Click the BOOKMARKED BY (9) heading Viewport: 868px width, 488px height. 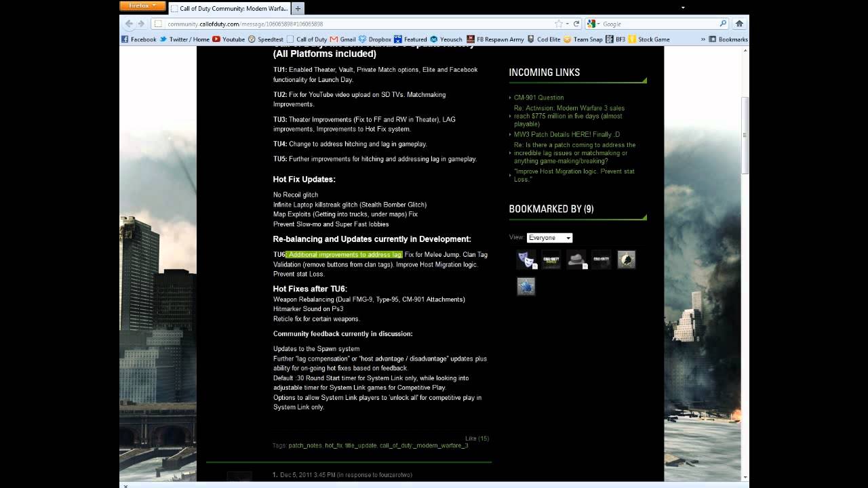pos(551,209)
